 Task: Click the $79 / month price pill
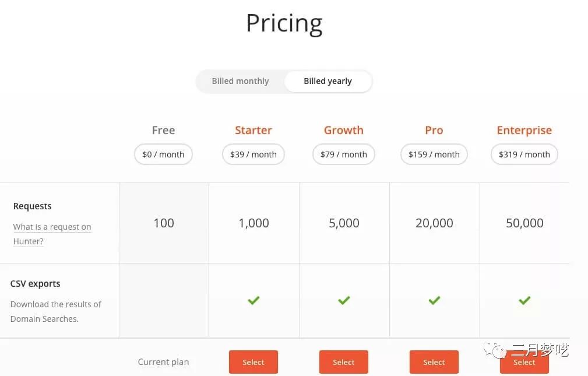[344, 154]
